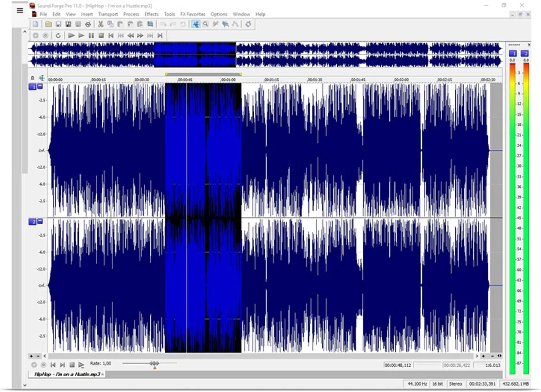The width and height of the screenshot is (541, 392).
Task: Adjust the playback Rate slider
Action: coord(154,363)
